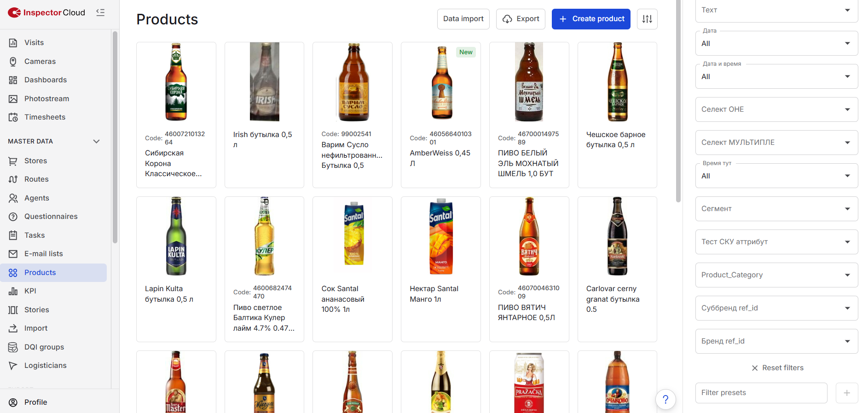The width and height of the screenshot is (868, 413).
Task: Collapse the MASTER DATA section
Action: [96, 141]
